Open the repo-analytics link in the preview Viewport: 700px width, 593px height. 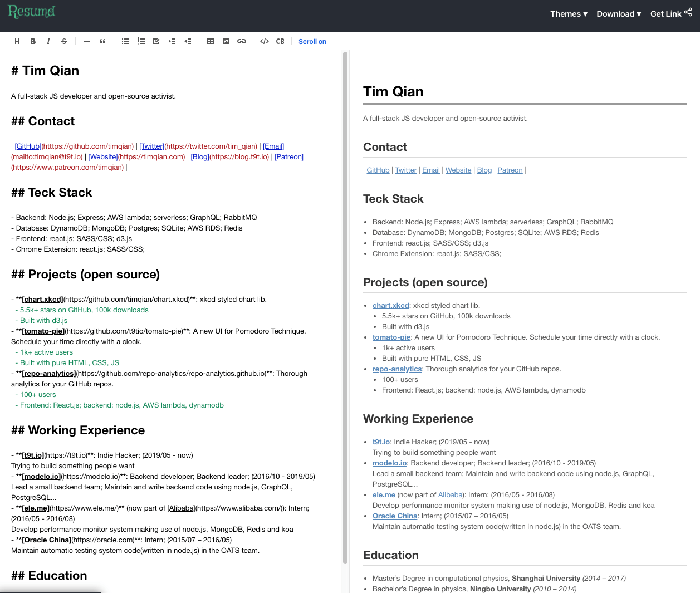pos(397,369)
